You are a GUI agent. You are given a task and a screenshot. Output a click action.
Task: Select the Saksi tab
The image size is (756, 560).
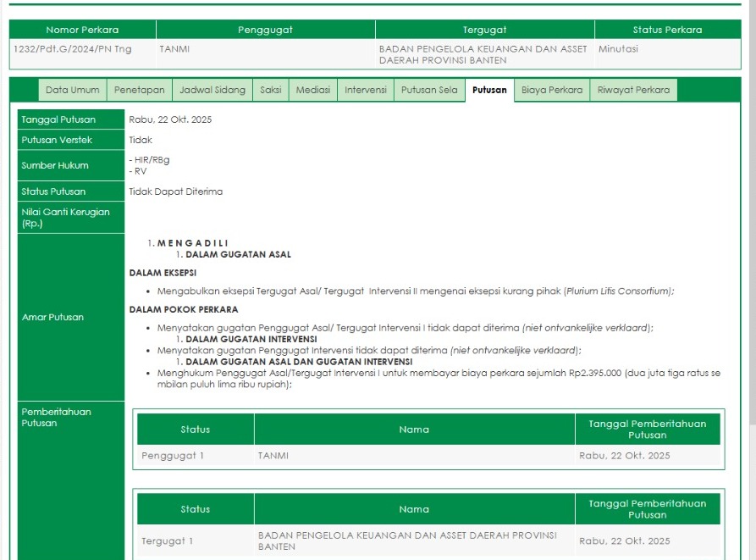[271, 90]
